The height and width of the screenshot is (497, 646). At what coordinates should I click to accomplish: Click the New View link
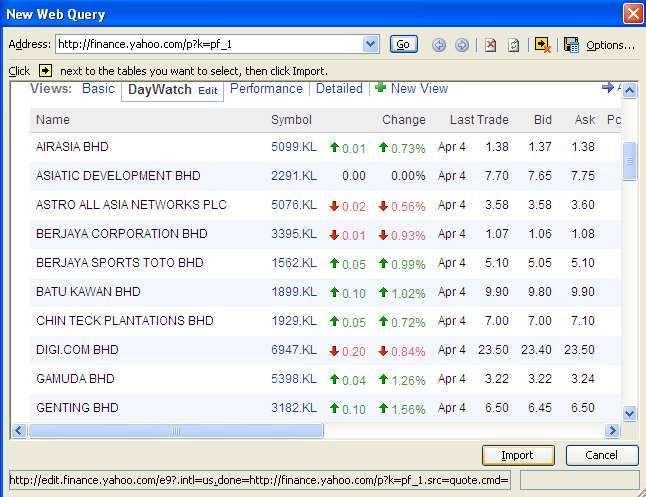pyautogui.click(x=419, y=89)
